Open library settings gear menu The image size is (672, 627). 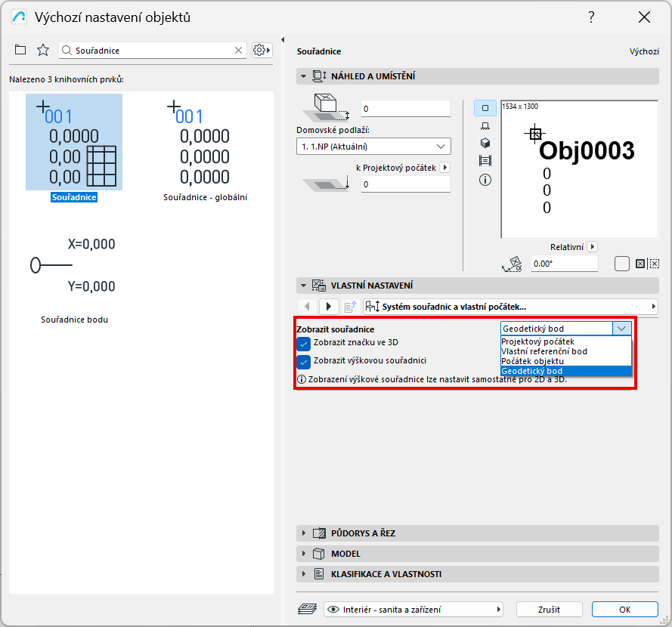pyautogui.click(x=262, y=50)
